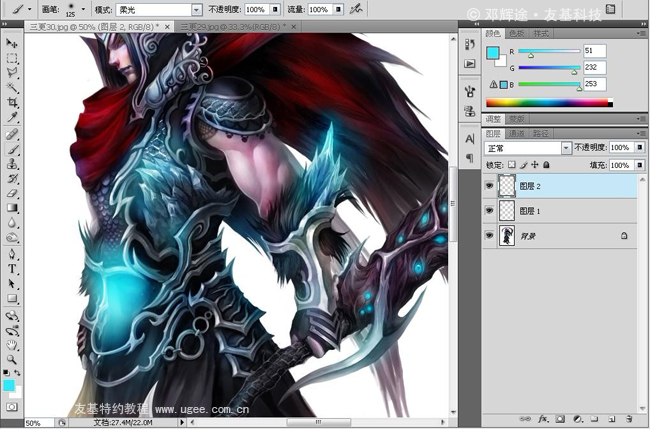
Task: Swap foreground and background colors
Action: point(17,373)
